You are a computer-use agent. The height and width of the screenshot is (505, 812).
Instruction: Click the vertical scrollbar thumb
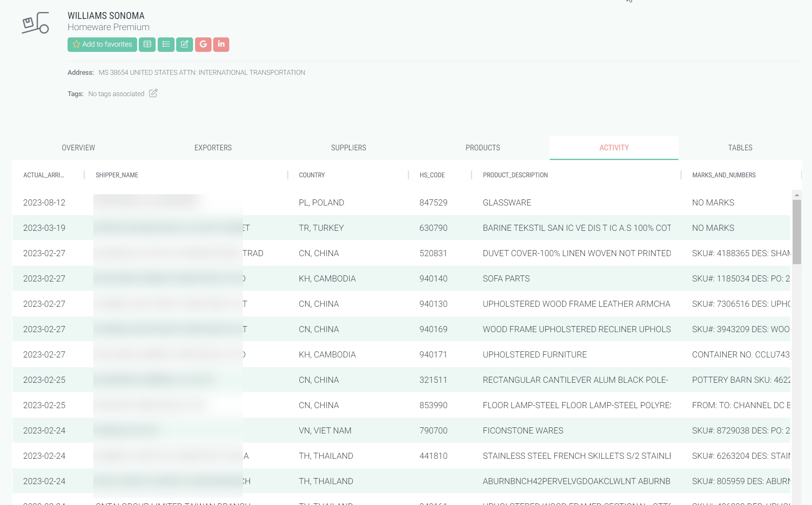[797, 232]
